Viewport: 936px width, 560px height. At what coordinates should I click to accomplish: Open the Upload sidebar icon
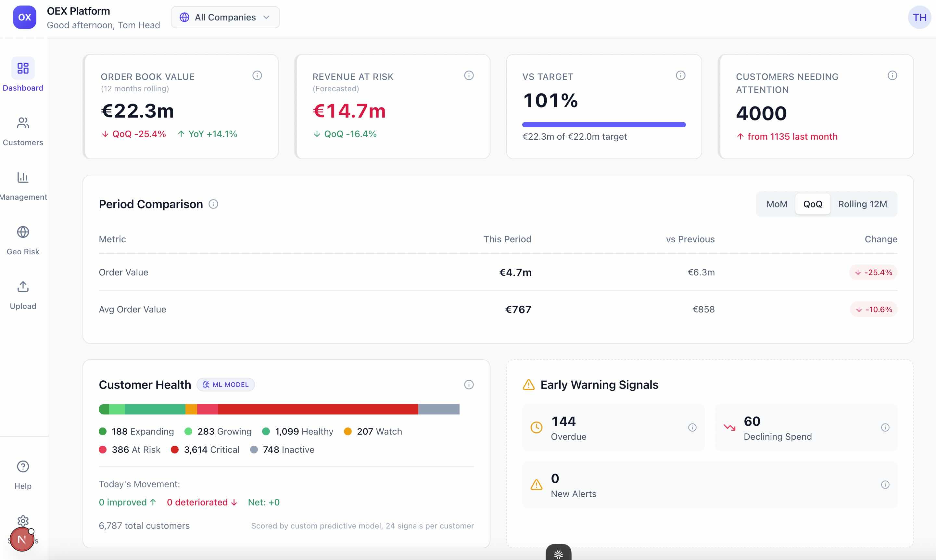point(23,287)
